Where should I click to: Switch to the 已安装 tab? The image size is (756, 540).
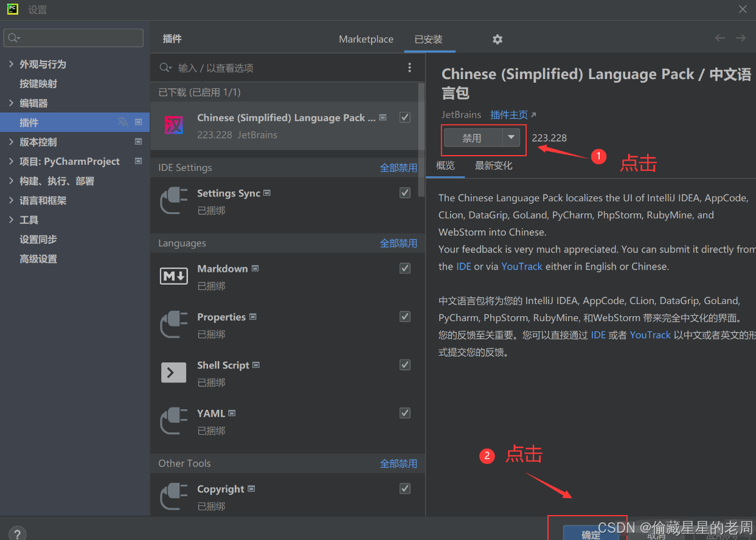point(428,39)
